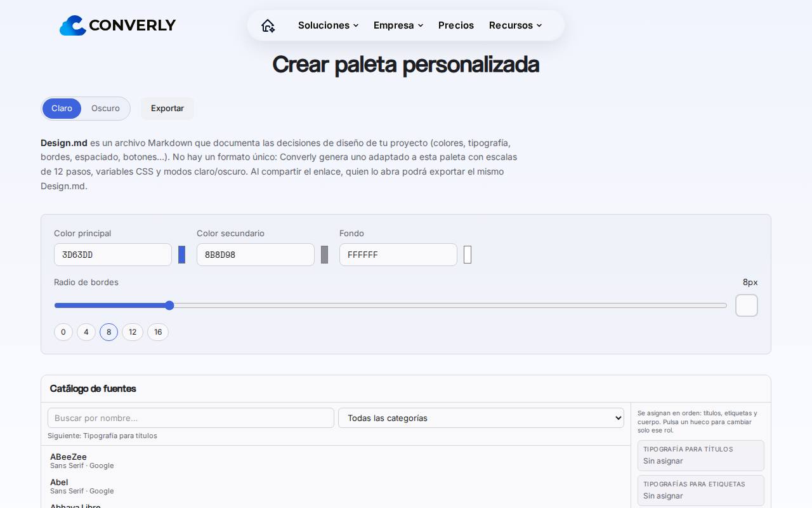This screenshot has width=812, height=508.
Task: Switch to Oscuro mode
Action: pos(105,109)
